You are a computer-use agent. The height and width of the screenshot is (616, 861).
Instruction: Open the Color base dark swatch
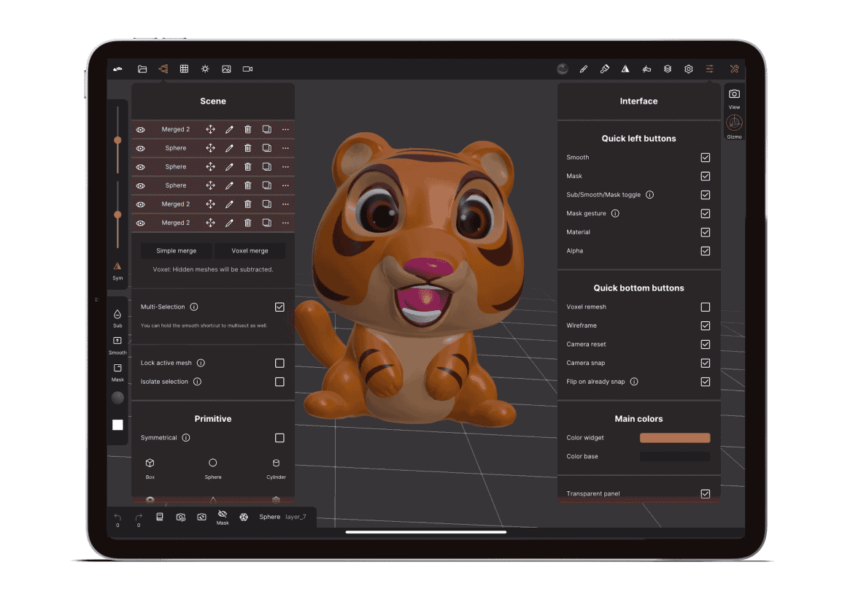[x=675, y=456]
